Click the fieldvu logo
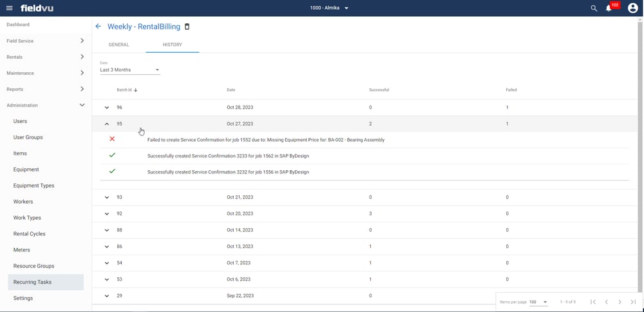Image resolution: width=644 pixels, height=312 pixels. pyautogui.click(x=37, y=8)
